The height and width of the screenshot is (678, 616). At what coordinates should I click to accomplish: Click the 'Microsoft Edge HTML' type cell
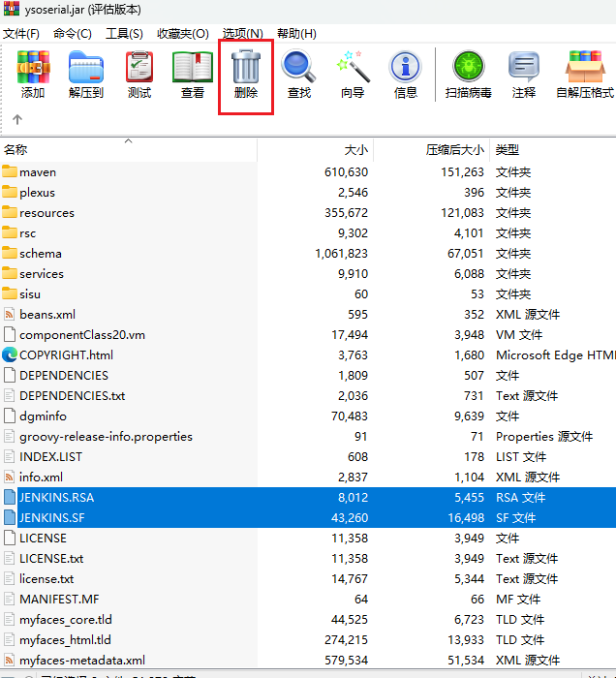556,355
